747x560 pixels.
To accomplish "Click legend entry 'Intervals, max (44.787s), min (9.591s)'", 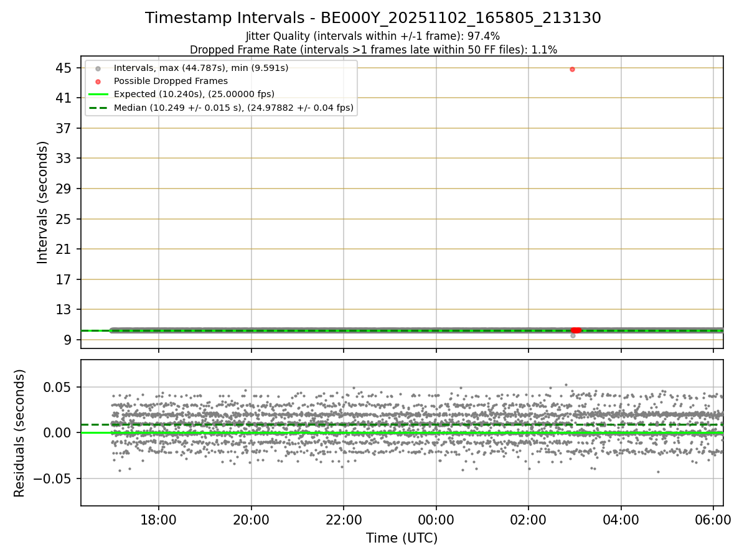I will [201, 67].
